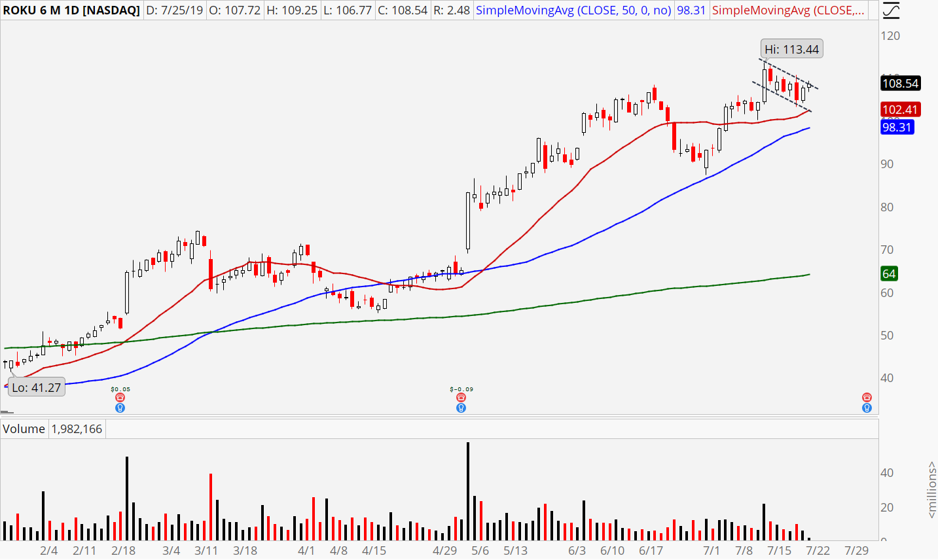Screen dimensions: 938x560
Task: Click the 4/1 date on time axis
Action: click(x=306, y=551)
